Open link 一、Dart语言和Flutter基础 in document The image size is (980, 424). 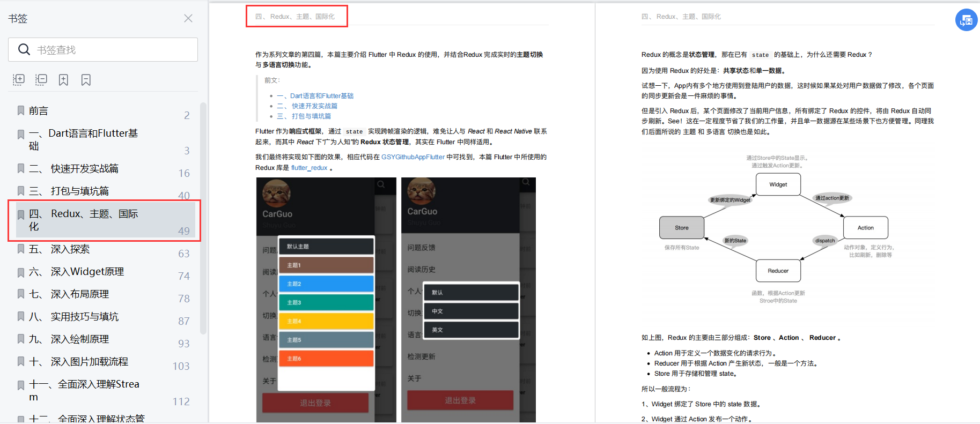click(315, 96)
